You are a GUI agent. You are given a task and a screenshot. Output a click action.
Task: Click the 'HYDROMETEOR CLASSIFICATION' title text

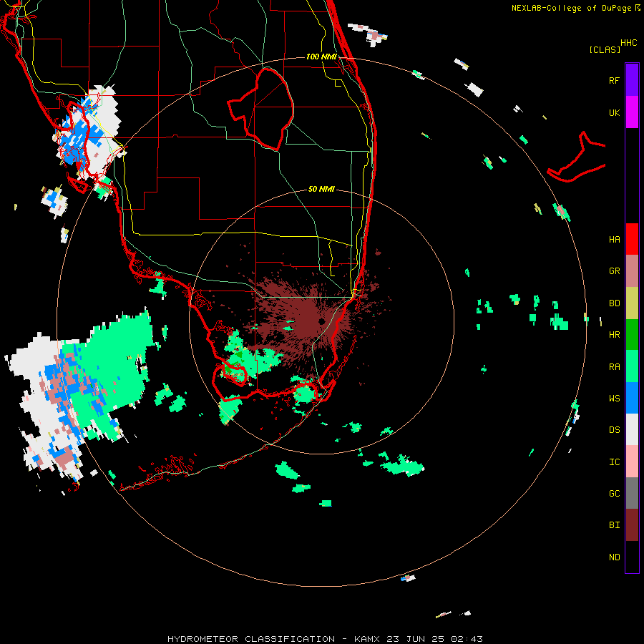(251, 639)
